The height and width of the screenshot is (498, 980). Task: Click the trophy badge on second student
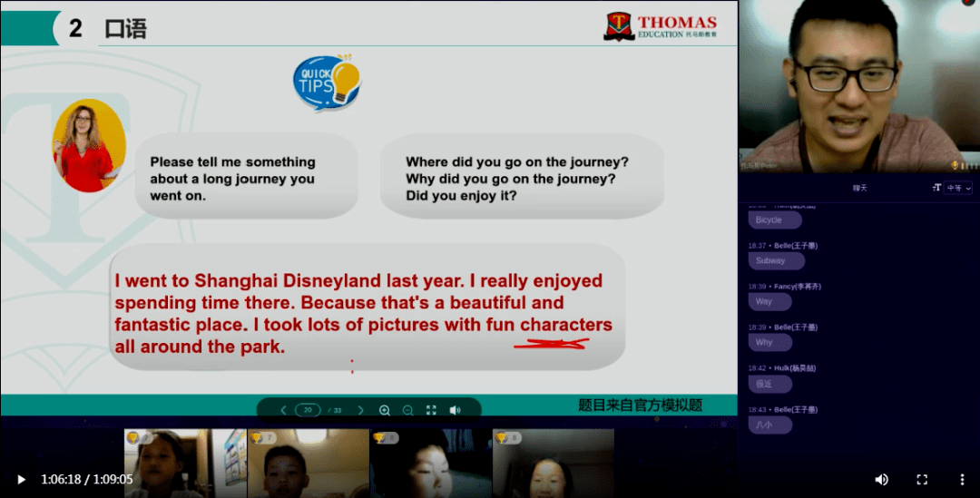tap(262, 438)
